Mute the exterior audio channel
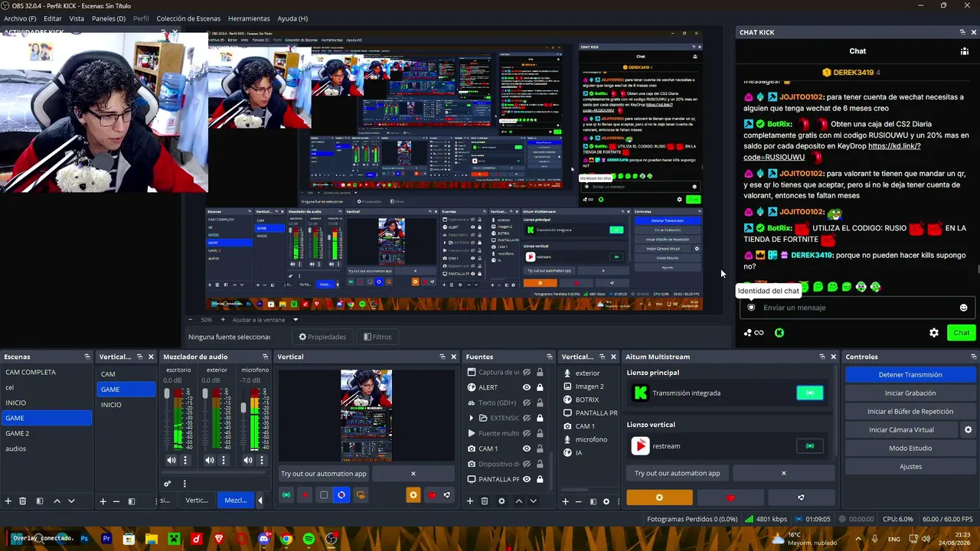Screen dimensions: 980x551 tap(210, 461)
